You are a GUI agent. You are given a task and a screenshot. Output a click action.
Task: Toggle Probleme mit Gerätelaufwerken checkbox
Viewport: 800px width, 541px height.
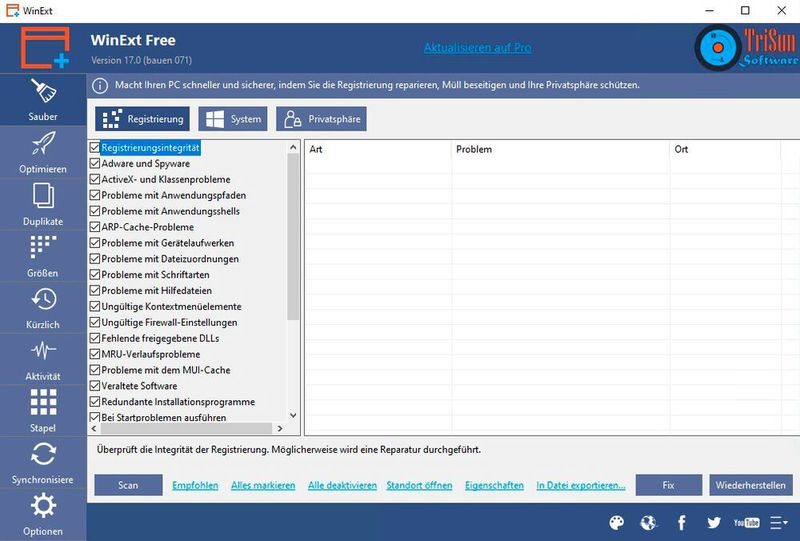click(94, 242)
